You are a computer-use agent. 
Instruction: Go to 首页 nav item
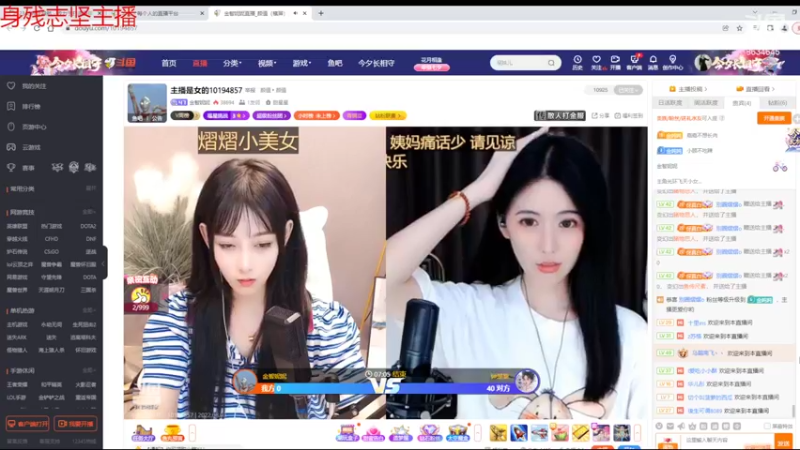tap(169, 63)
